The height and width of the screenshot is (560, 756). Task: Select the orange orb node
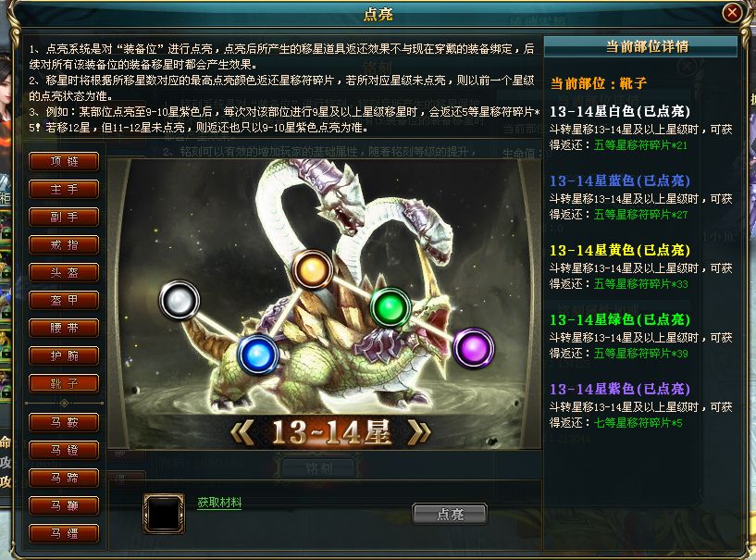(x=312, y=269)
